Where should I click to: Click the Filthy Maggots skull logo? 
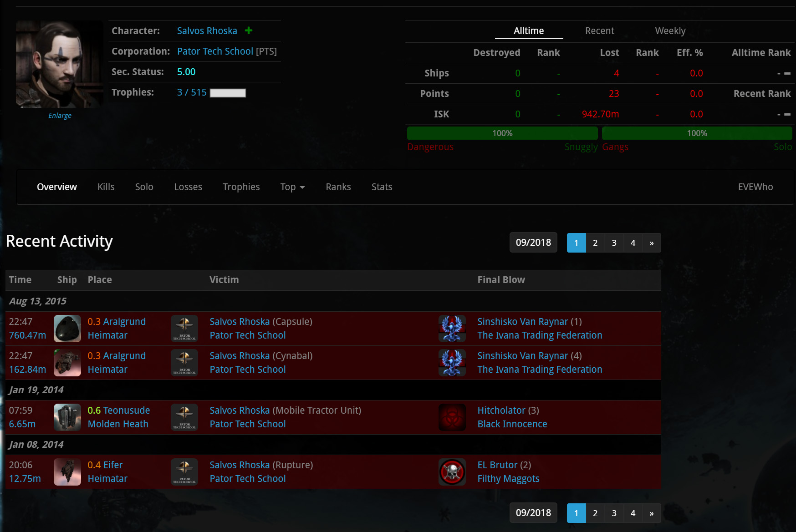pos(452,472)
